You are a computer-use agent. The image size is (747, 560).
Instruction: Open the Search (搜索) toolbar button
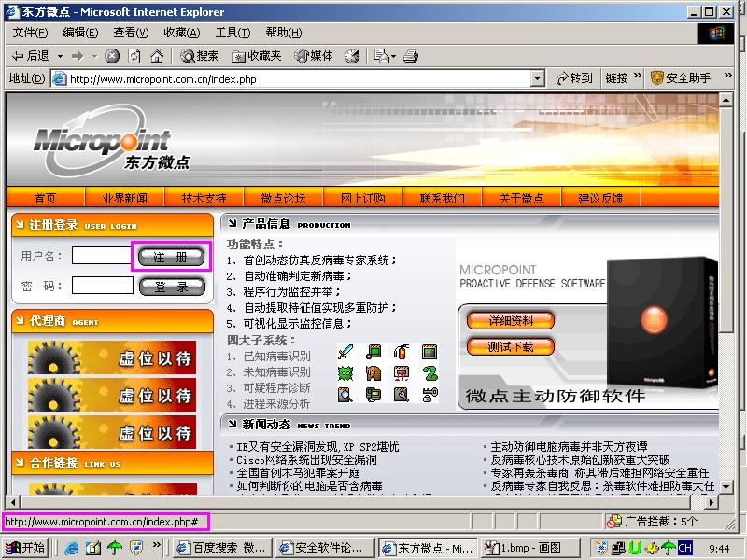pos(199,56)
